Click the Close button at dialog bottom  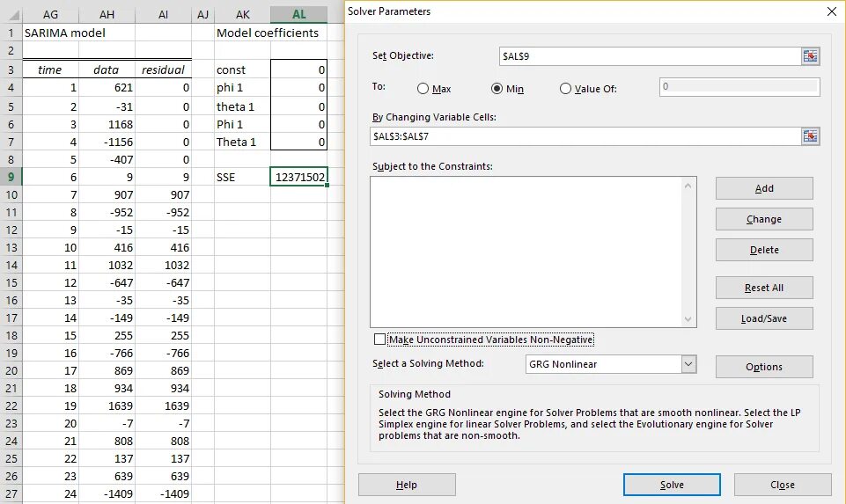tap(783, 485)
